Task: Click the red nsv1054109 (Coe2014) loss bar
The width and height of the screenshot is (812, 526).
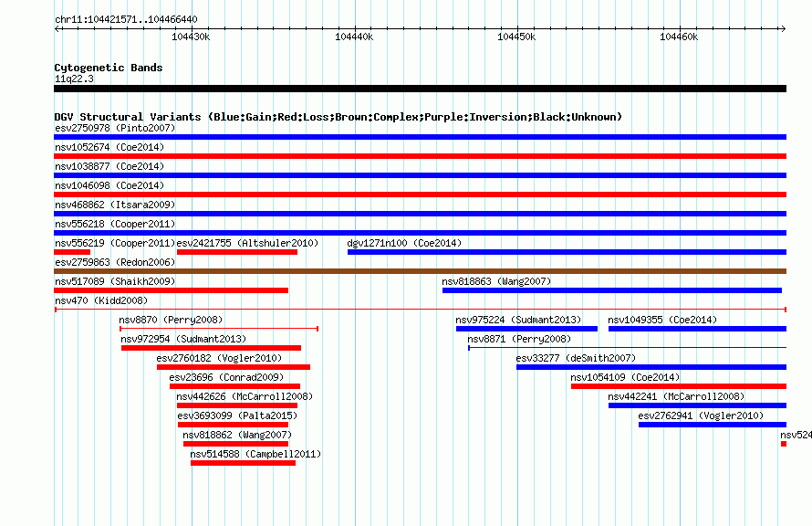Action: pos(679,386)
